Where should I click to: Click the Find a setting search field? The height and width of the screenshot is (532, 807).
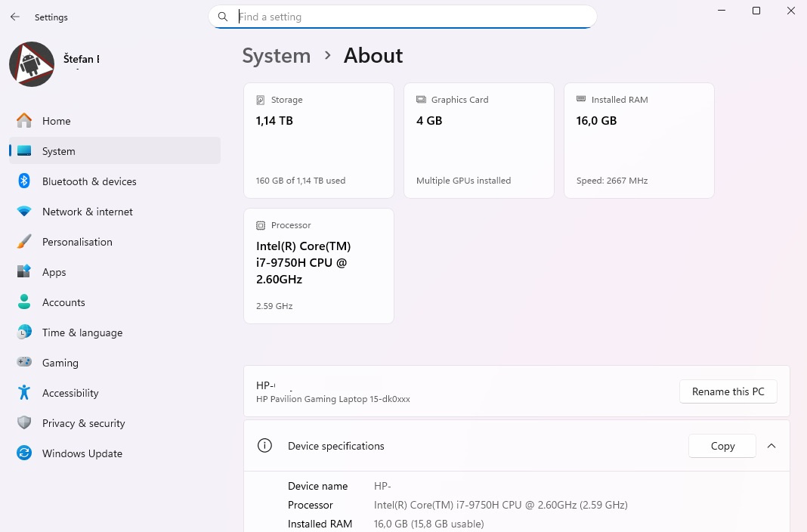403,17
